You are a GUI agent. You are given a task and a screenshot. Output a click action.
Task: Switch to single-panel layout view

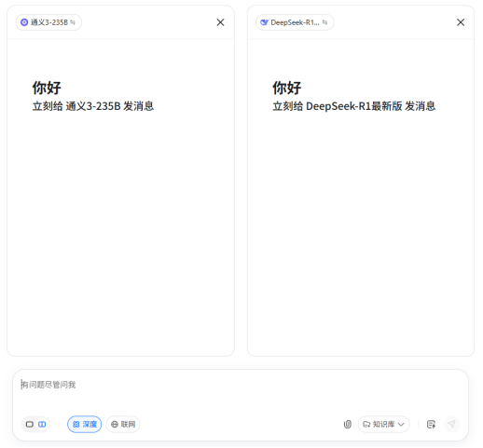click(x=30, y=424)
